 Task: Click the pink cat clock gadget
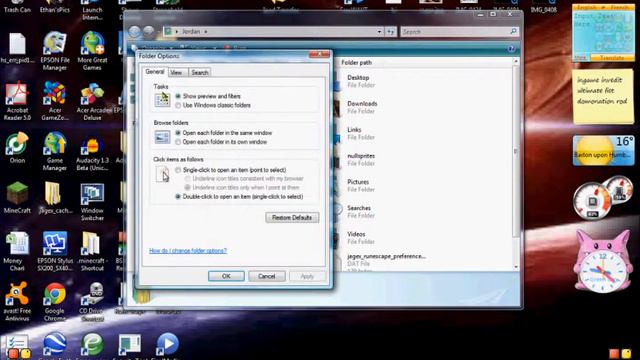click(x=603, y=262)
